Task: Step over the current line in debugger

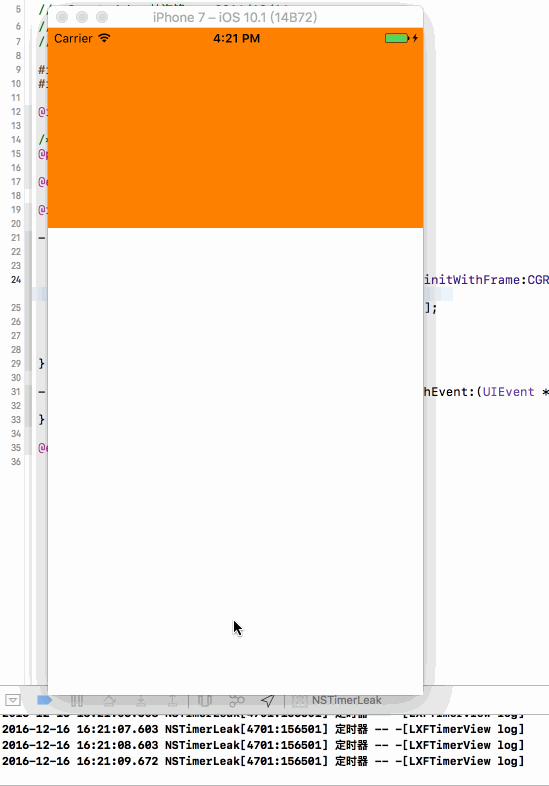Action: [109, 700]
